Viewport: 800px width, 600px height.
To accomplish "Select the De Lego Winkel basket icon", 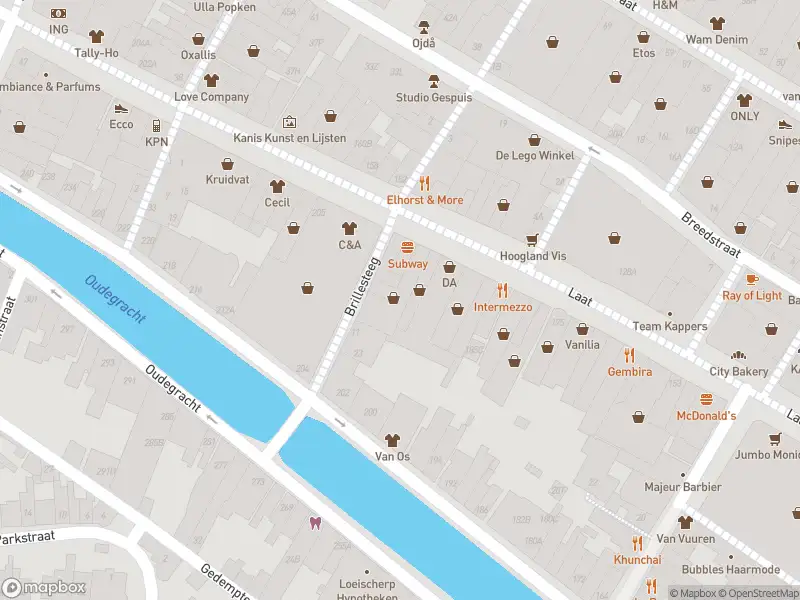I will [534, 140].
